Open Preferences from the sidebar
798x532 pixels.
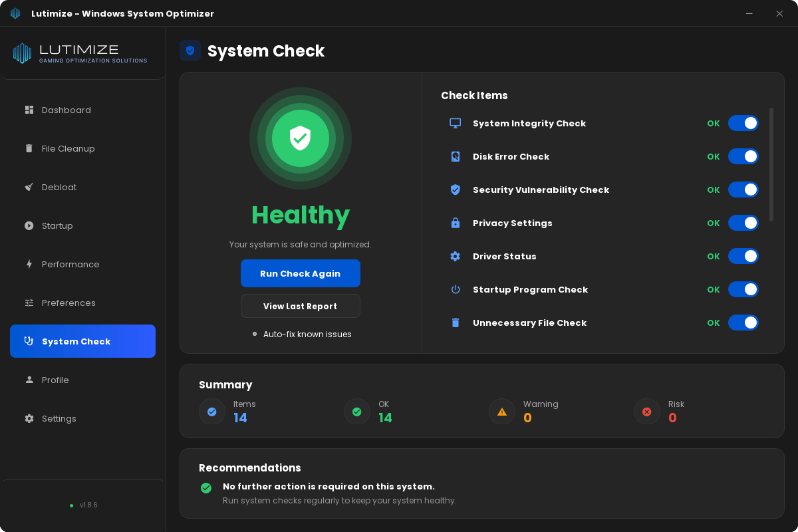(x=82, y=303)
